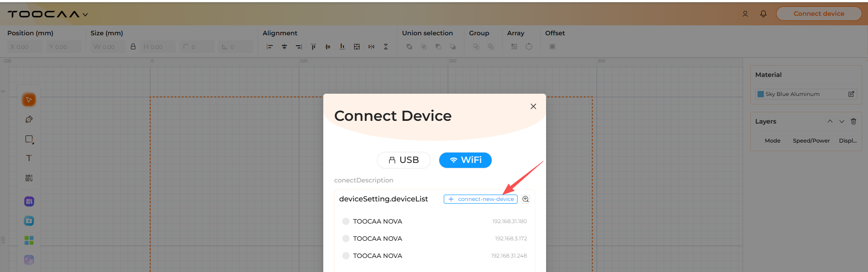The image size is (868, 272).
Task: Click the Group objects icon
Action: pyautogui.click(x=476, y=47)
